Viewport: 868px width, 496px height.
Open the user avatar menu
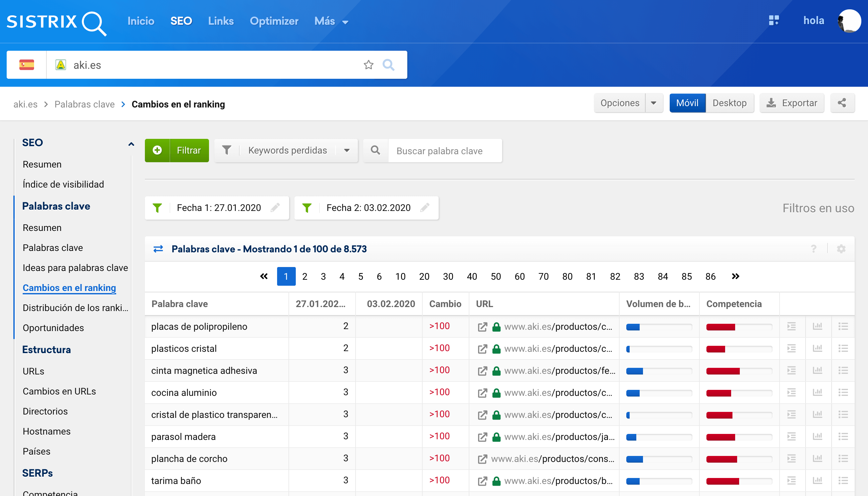coord(849,21)
